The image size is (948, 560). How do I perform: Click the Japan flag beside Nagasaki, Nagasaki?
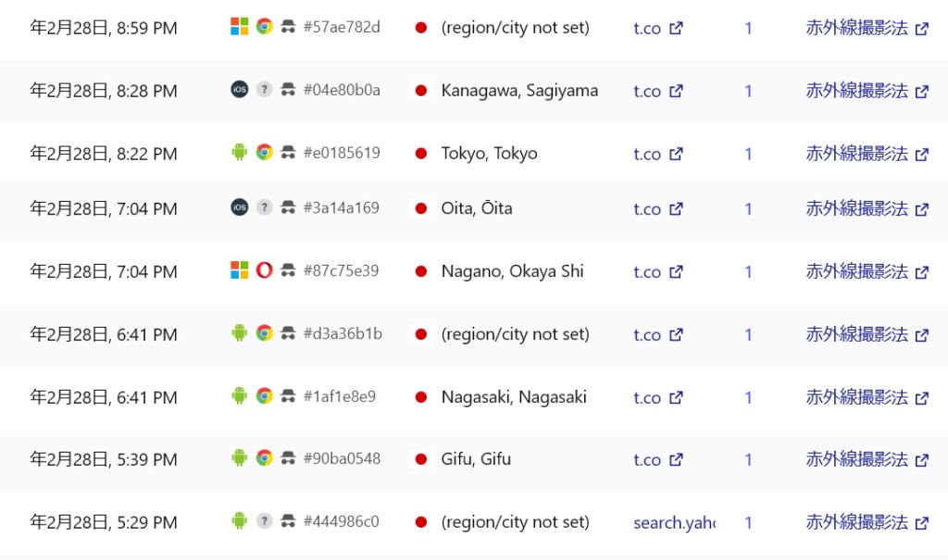pyautogui.click(x=421, y=397)
